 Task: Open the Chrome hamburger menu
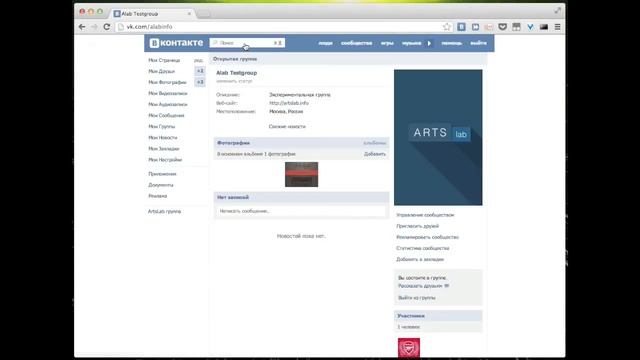(558, 27)
